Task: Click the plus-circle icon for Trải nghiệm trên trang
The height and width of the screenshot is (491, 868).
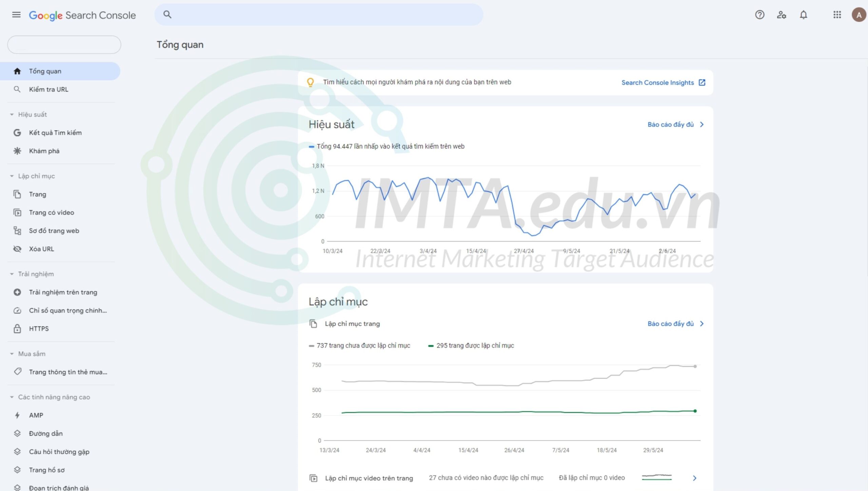Action: 17,292
